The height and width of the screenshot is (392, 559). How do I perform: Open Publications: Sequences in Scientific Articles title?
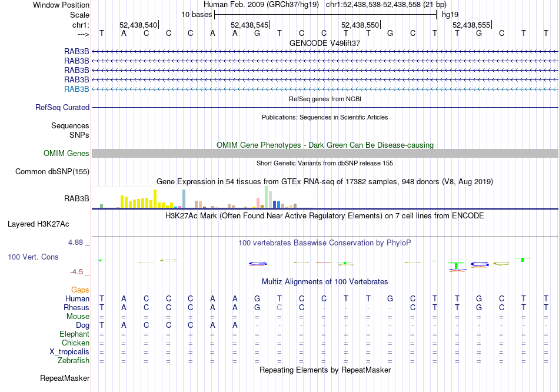pos(325,117)
